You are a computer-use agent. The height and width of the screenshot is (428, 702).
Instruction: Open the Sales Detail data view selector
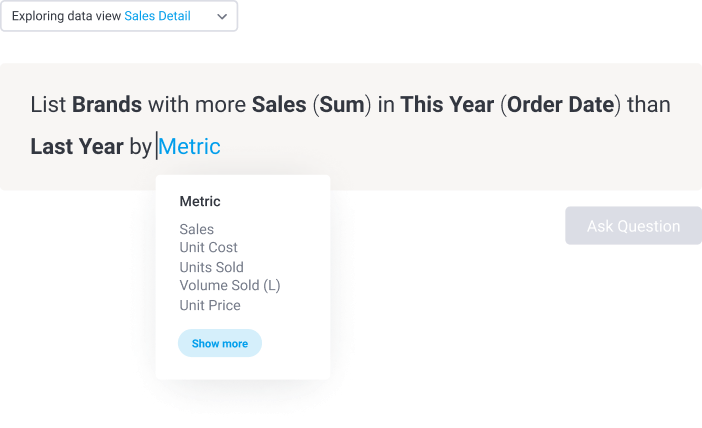[157, 17]
